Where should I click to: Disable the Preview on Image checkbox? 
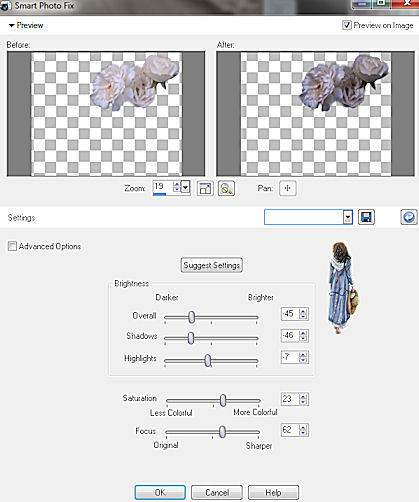[x=347, y=25]
